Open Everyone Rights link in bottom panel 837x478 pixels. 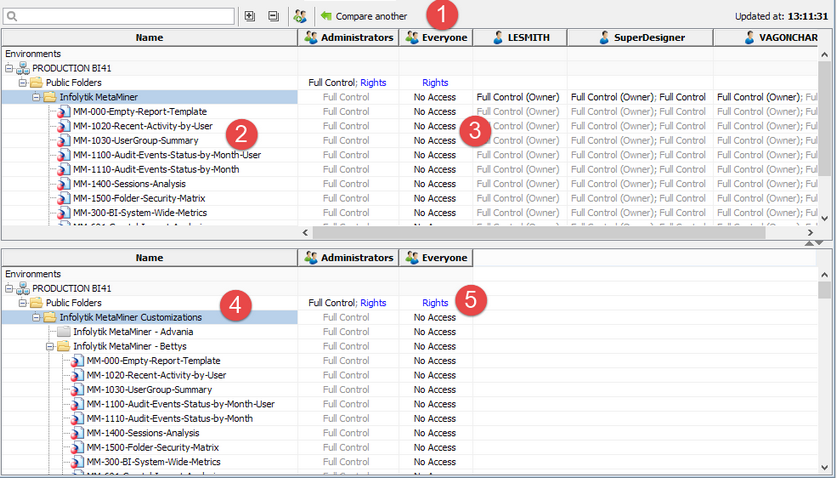coord(435,303)
